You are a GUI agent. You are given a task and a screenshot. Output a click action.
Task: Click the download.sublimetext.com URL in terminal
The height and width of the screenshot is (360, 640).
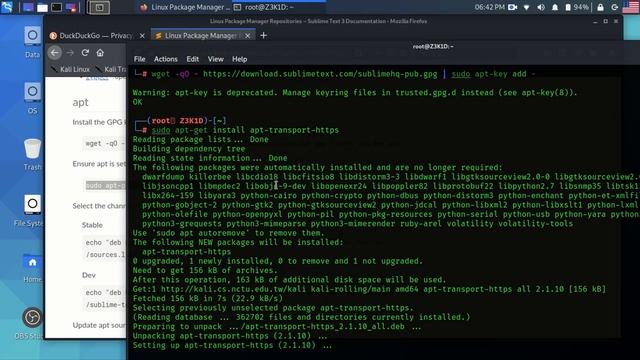tap(320, 74)
